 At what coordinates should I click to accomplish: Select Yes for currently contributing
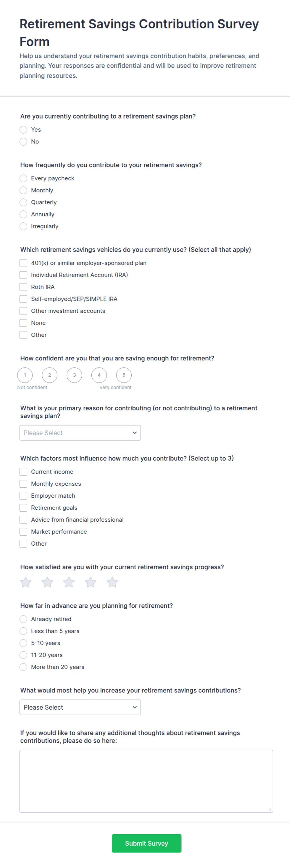tap(23, 129)
